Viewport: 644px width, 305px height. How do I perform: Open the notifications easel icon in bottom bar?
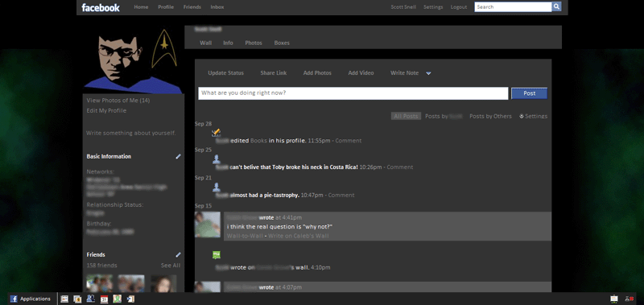point(614,299)
